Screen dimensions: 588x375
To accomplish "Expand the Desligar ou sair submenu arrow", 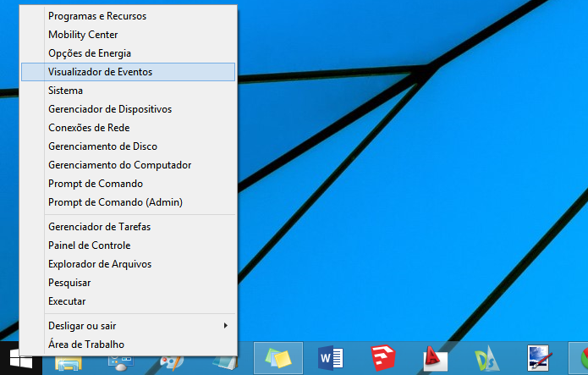I will click(226, 325).
